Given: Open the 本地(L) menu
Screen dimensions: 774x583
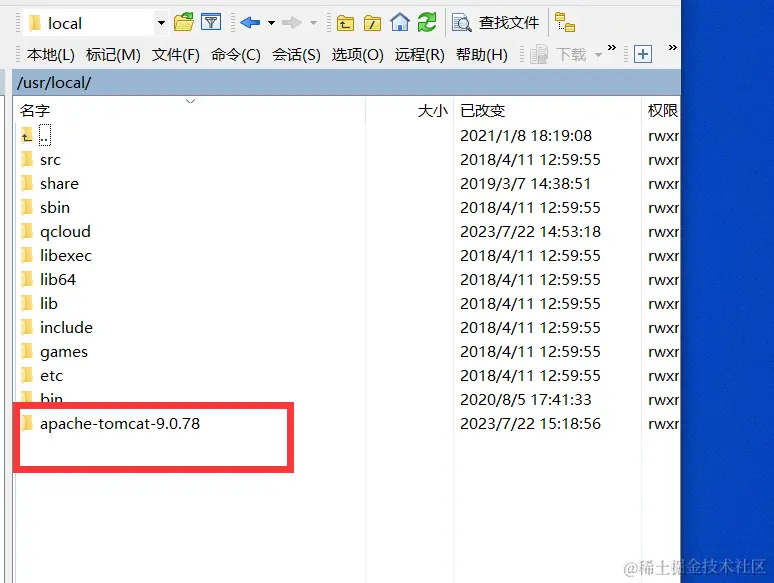Looking at the screenshot, I should (x=51, y=54).
